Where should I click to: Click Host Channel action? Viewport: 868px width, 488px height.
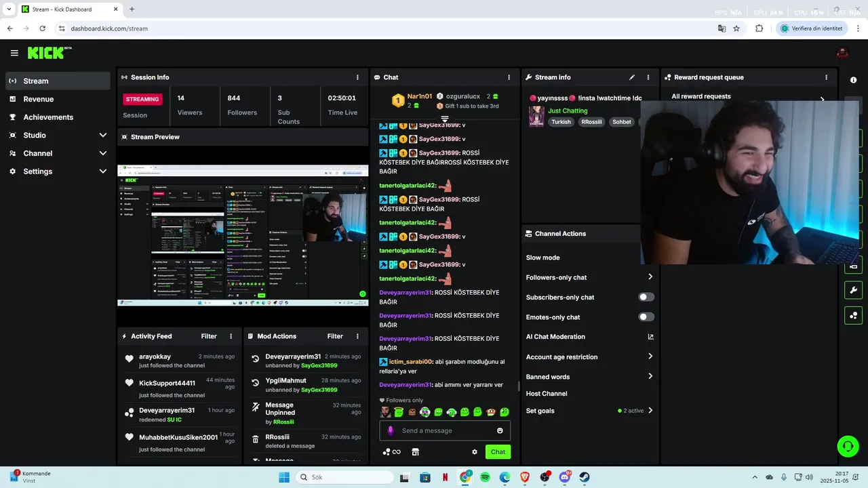547,394
